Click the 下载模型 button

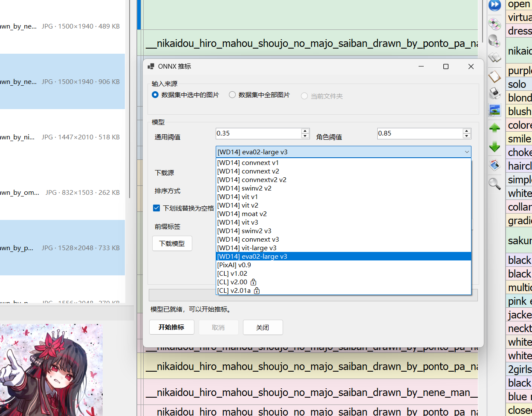pyautogui.click(x=172, y=243)
